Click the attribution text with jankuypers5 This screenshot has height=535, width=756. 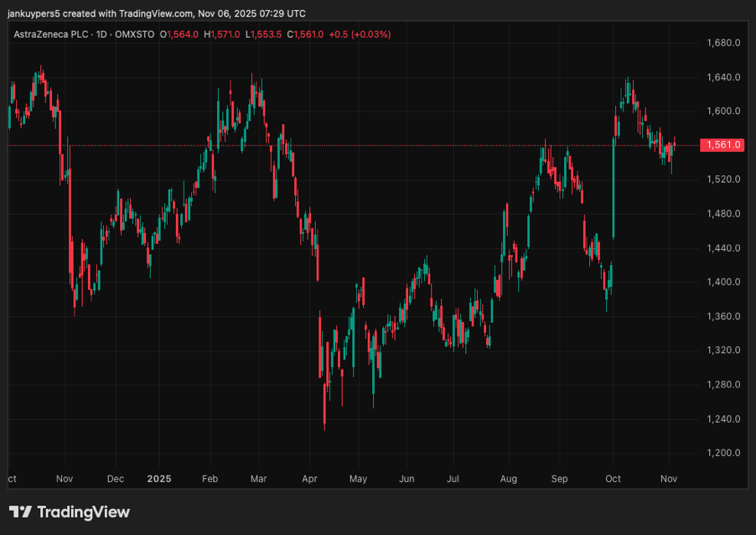[156, 13]
